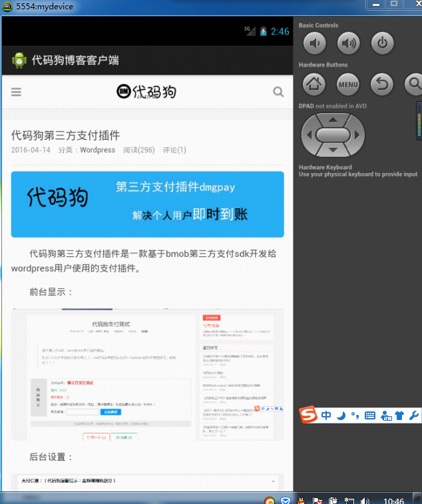The image size is (422, 504).
Task: Toggle Chinese/English mode via the 中 icon
Action: point(326,415)
